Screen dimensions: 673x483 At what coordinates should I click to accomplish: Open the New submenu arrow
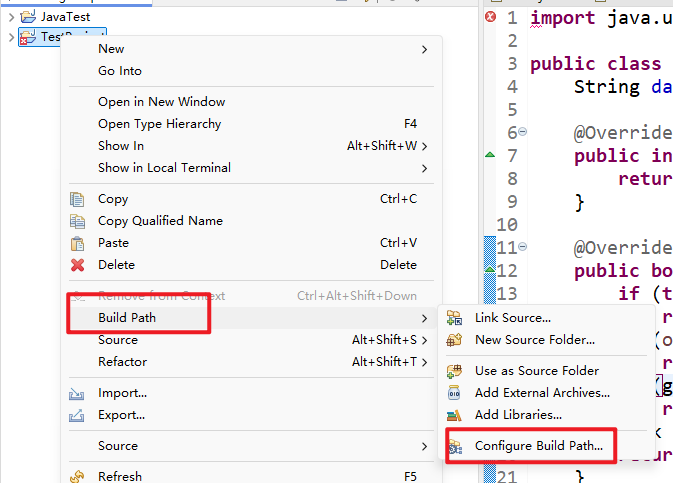pos(424,49)
